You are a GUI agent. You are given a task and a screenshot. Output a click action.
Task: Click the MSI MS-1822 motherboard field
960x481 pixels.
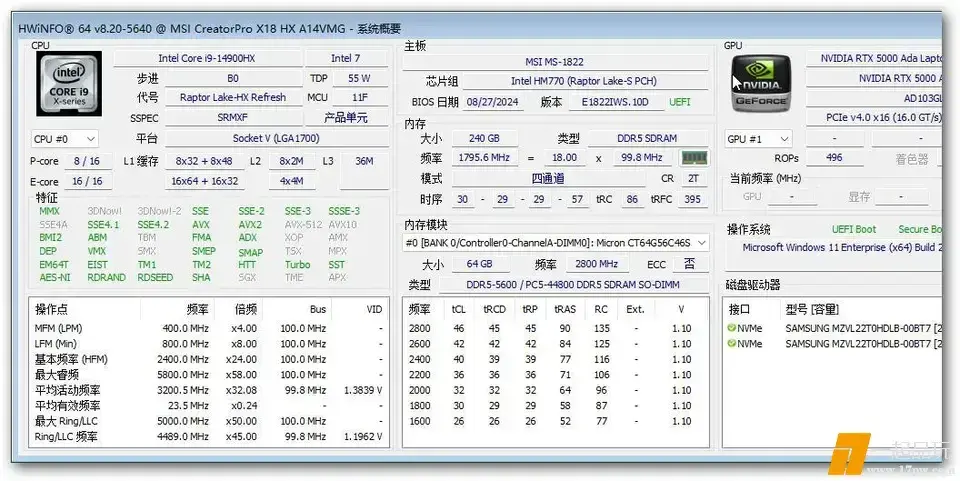click(555, 62)
